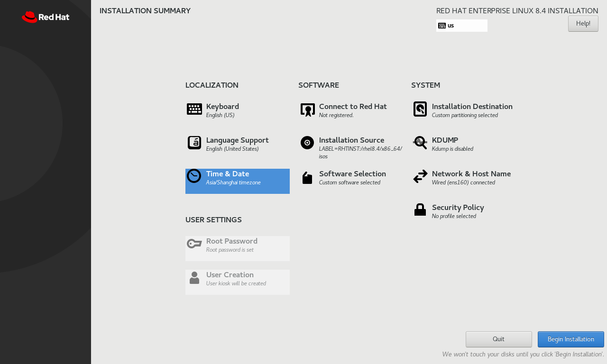The image size is (607, 364).
Task: Open the Help! button
Action: [583, 24]
